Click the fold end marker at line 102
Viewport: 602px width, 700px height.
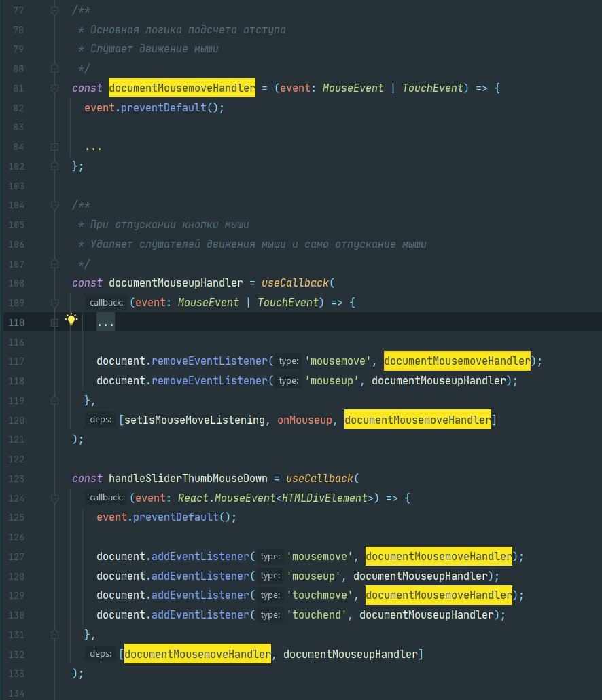[x=54, y=166]
